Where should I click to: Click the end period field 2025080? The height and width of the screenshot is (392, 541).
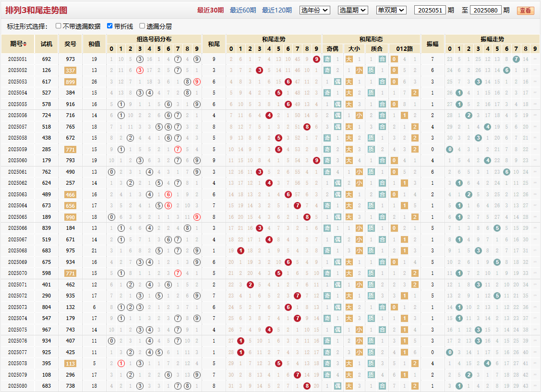pyautogui.click(x=485, y=11)
